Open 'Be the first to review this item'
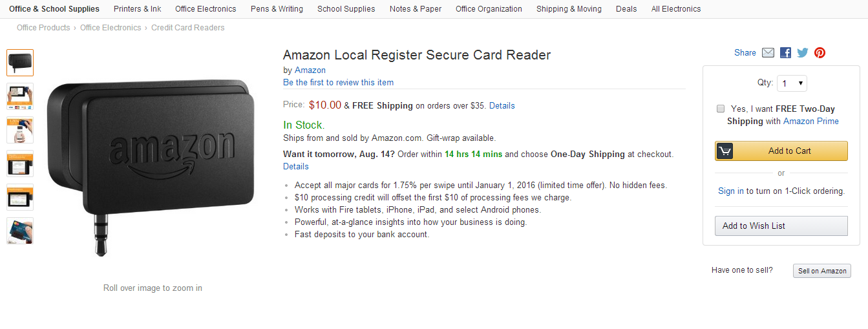The image size is (868, 329). [338, 82]
